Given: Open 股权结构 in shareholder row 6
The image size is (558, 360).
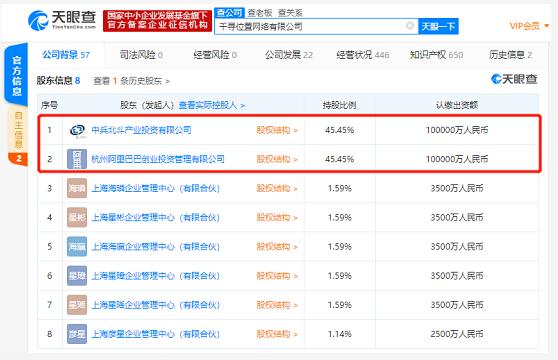Looking at the screenshot, I should (x=277, y=276).
